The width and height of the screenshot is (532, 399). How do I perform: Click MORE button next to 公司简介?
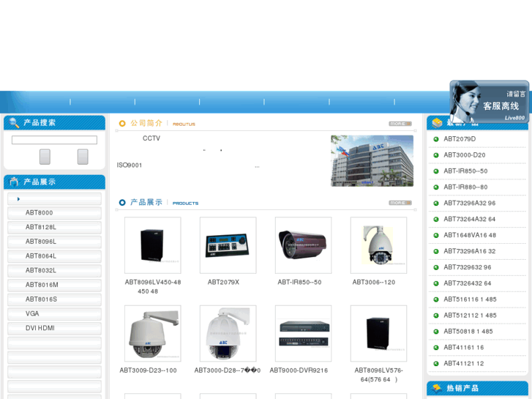pyautogui.click(x=400, y=124)
